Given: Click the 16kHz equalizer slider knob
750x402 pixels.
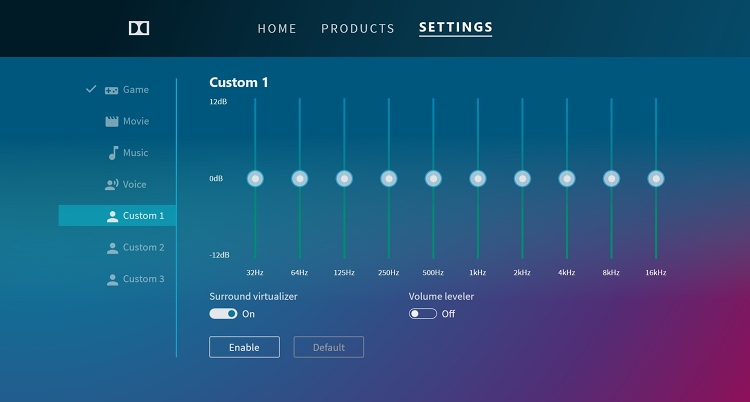Looking at the screenshot, I should 656,179.
